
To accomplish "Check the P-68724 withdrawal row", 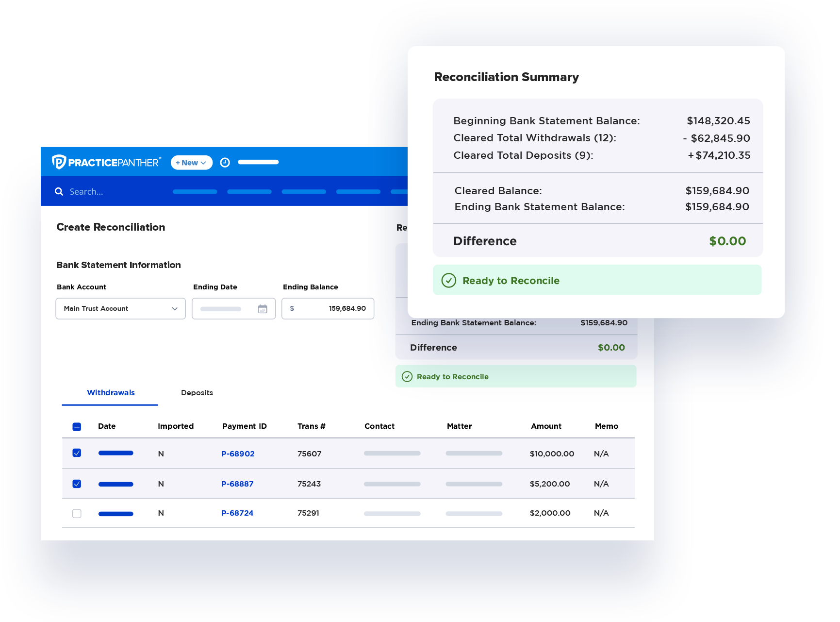I will pos(77,513).
